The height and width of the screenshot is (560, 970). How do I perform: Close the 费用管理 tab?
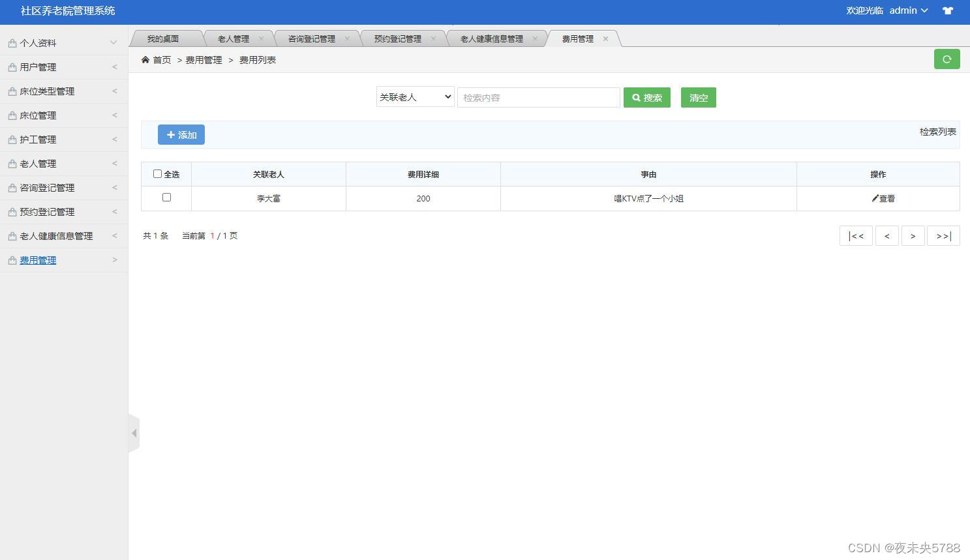click(605, 38)
